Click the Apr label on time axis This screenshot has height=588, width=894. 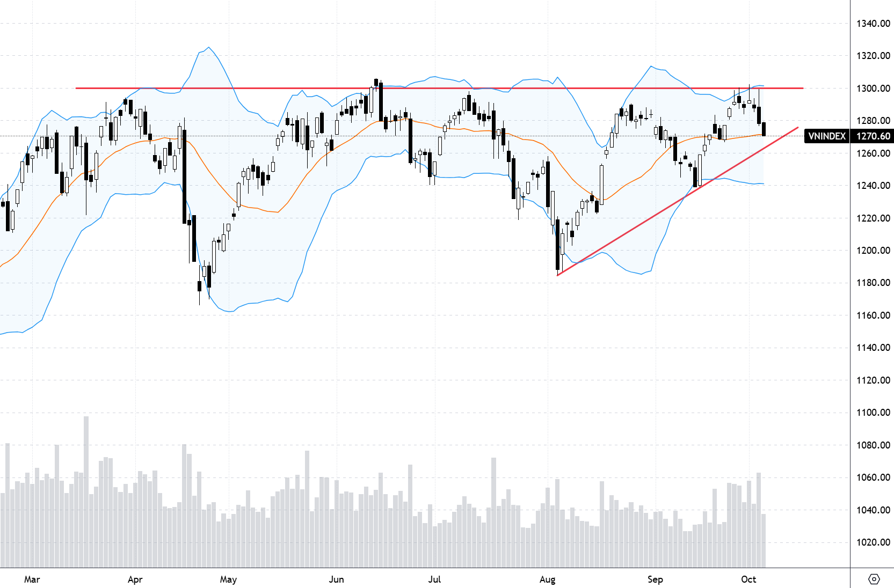(x=135, y=579)
